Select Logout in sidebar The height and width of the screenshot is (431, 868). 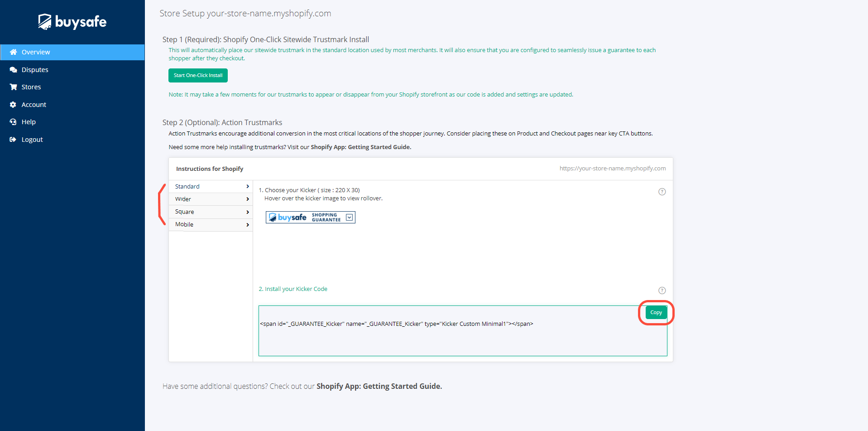32,140
